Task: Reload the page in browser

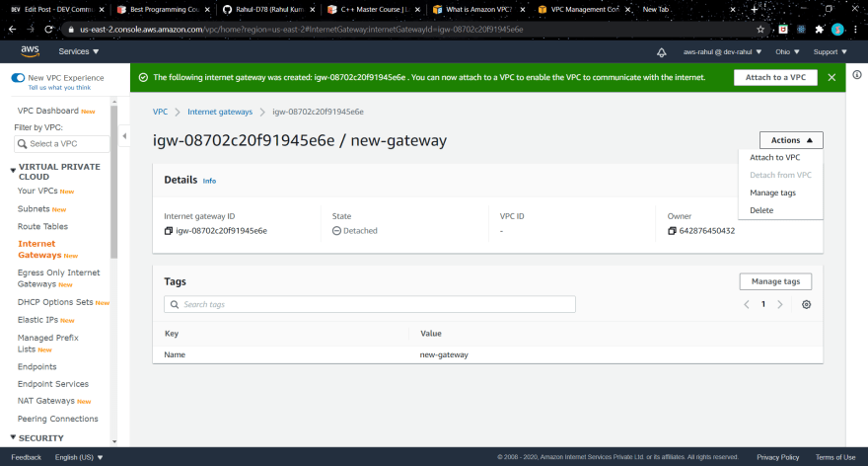Action: pos(48,30)
